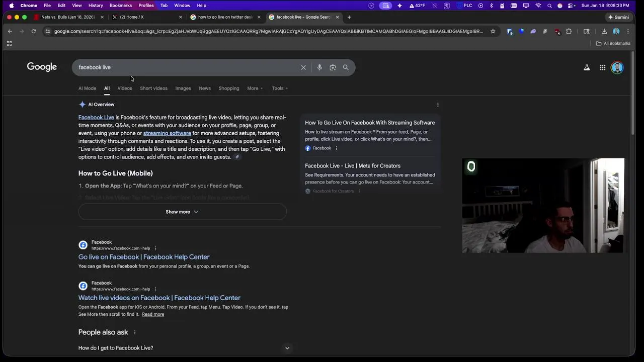Open options for Watch live videos result

pos(155,289)
